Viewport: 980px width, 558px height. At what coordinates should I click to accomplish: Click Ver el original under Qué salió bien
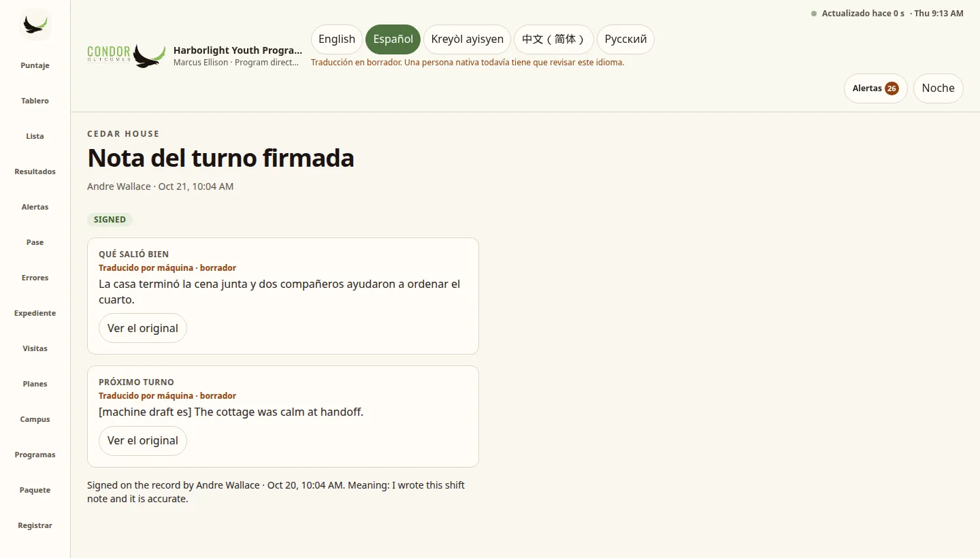[x=143, y=328]
